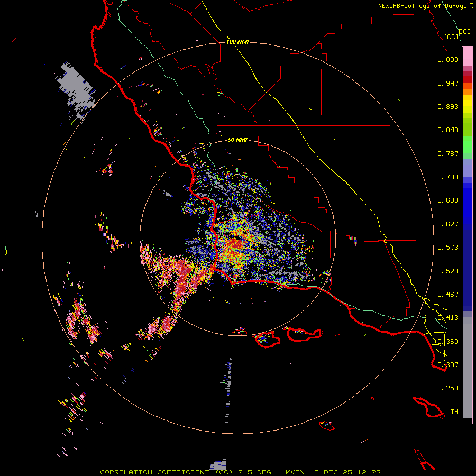Click the 0.253 scale value
The image size is (476, 476).
(x=448, y=388)
